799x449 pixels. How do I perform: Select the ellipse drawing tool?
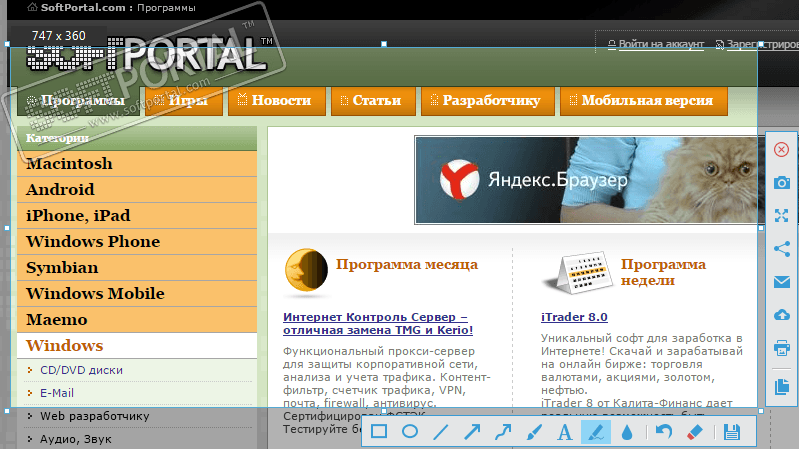click(410, 432)
